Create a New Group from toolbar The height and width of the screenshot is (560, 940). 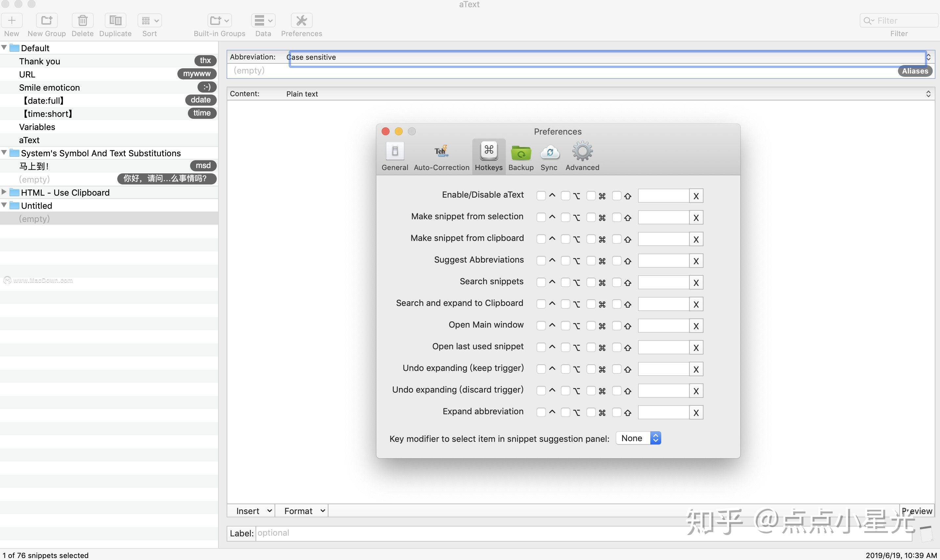tap(47, 20)
